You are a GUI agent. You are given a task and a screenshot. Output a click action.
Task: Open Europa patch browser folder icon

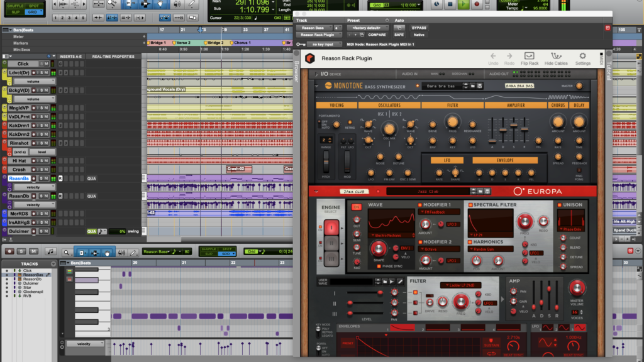pos(480,191)
